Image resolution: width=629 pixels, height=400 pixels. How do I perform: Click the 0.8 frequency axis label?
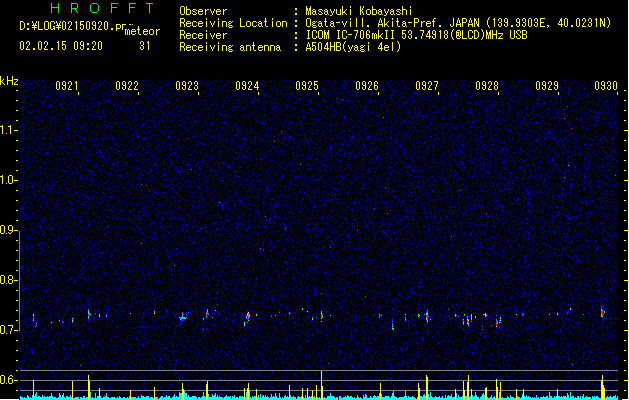(8, 280)
